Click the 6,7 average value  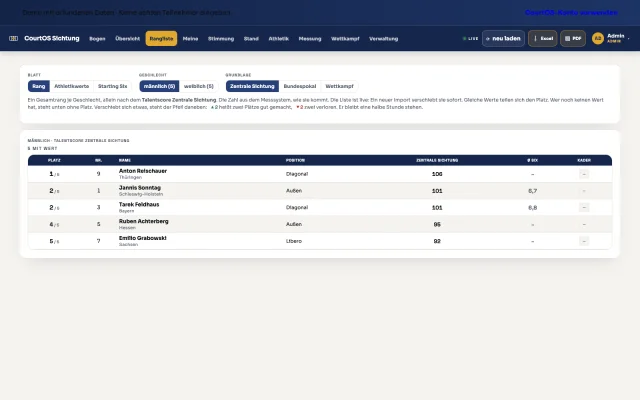[533, 191]
